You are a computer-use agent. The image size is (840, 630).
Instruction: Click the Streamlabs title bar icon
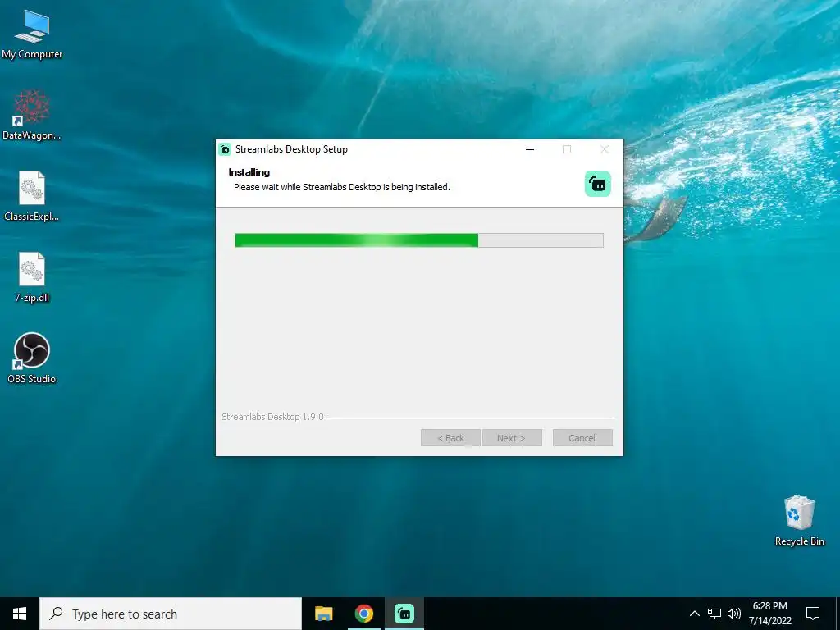[226, 149]
